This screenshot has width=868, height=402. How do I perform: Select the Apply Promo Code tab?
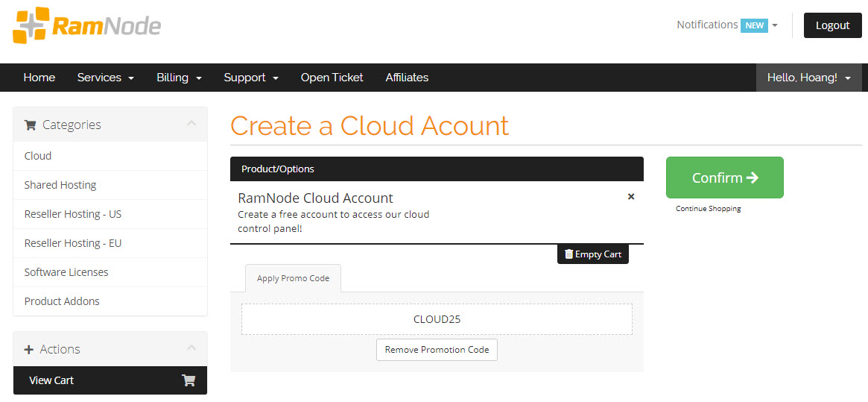293,278
